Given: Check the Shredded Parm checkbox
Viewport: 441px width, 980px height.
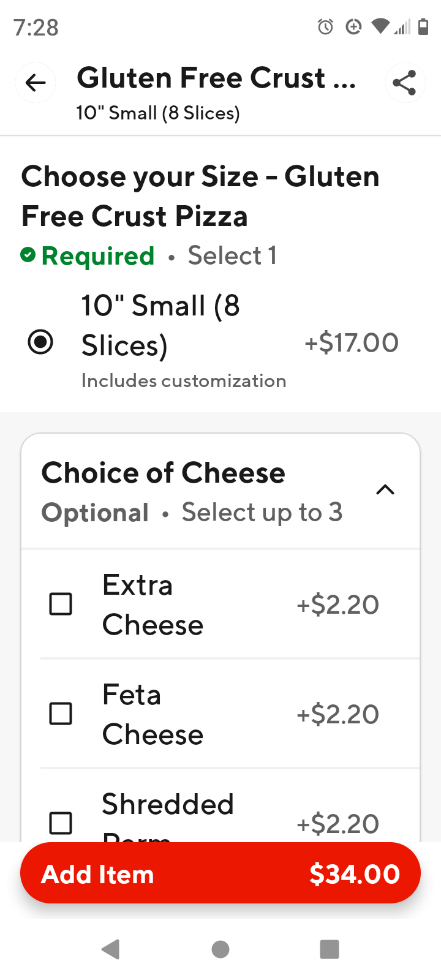Looking at the screenshot, I should pyautogui.click(x=61, y=823).
